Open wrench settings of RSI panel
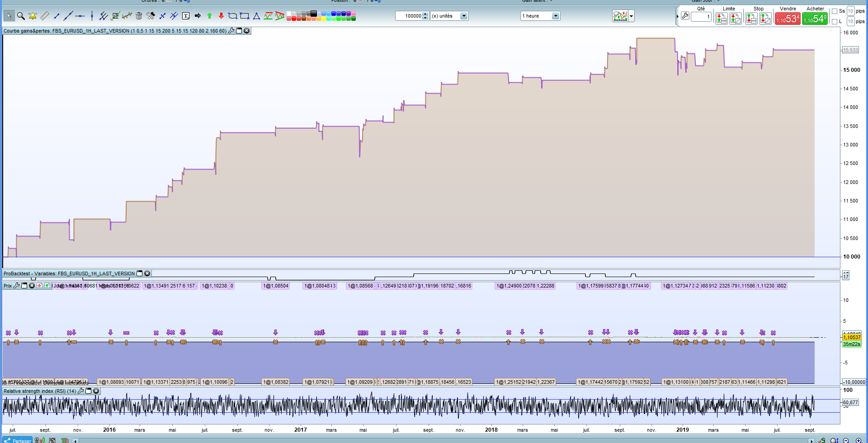 (x=81, y=391)
